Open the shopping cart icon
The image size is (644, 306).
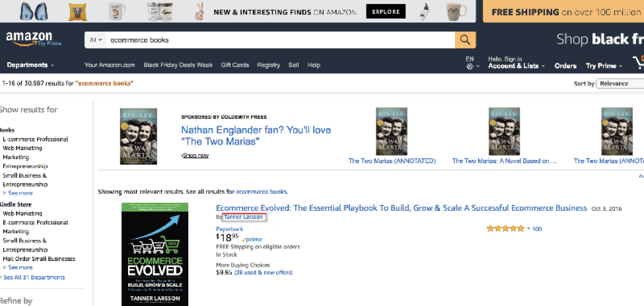[638, 63]
